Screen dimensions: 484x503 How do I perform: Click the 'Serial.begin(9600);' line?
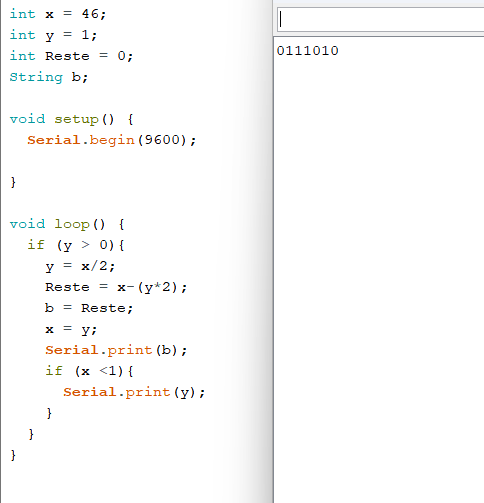pyautogui.click(x=112, y=140)
